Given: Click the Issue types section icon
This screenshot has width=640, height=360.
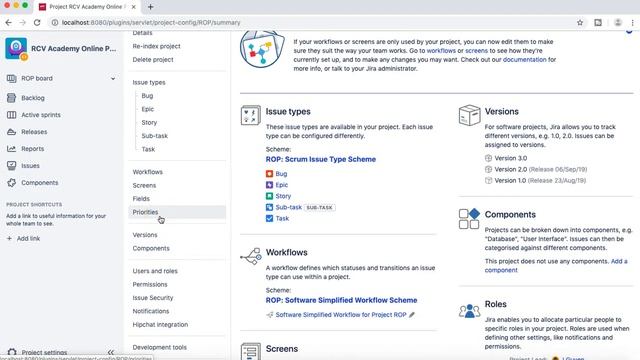Looking at the screenshot, I should pos(251,115).
